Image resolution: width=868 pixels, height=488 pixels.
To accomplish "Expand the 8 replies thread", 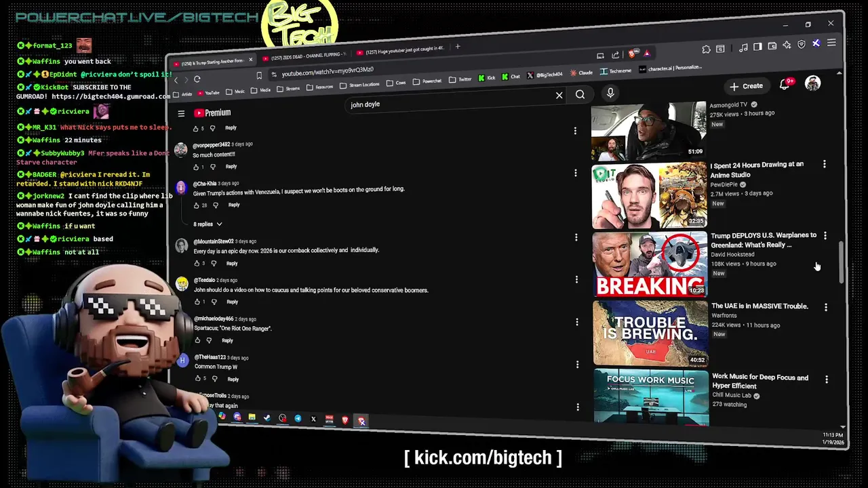I will (x=208, y=224).
